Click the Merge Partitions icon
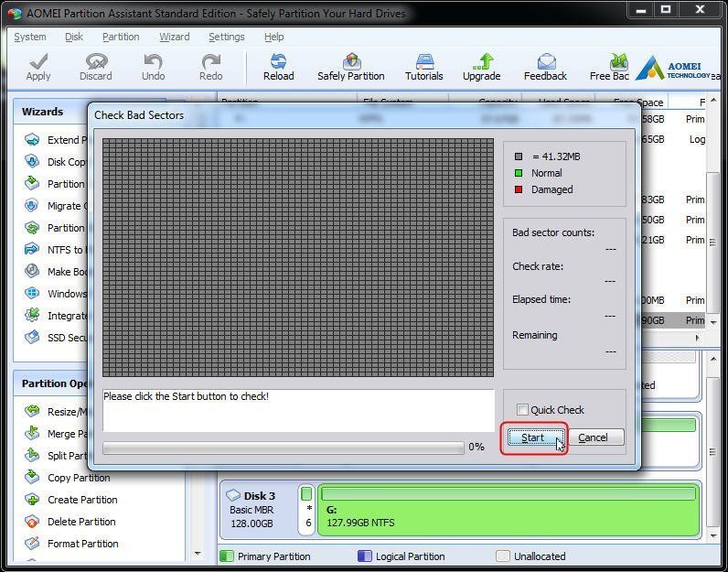The image size is (728, 572). point(32,433)
